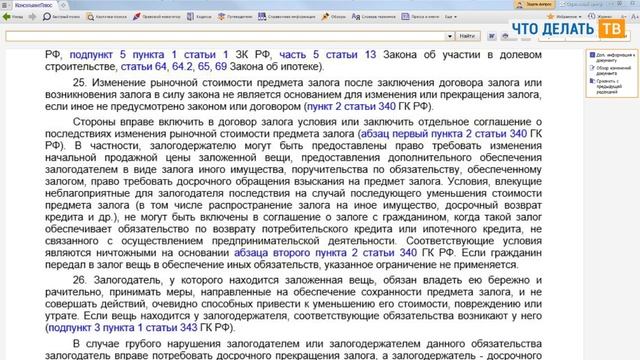Open a new tab beside КонсультантПлюс

63,5
